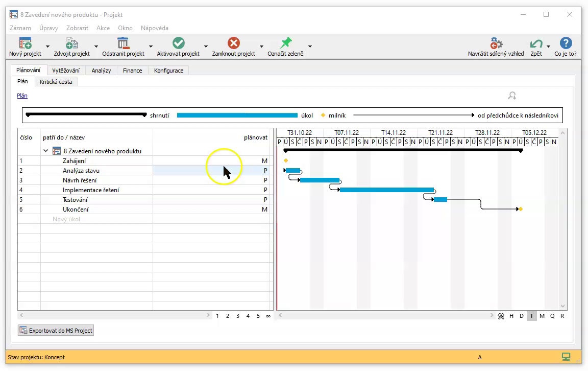The width and height of the screenshot is (588, 371).
Task: Click the Zdvojit projekt icon
Action: pos(71,43)
